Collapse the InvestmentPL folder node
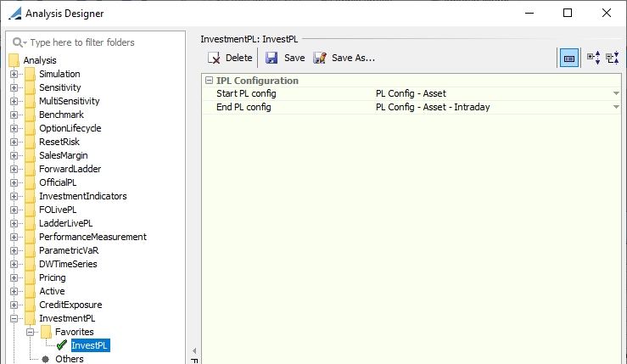The height and width of the screenshot is (364, 627). click(x=14, y=319)
